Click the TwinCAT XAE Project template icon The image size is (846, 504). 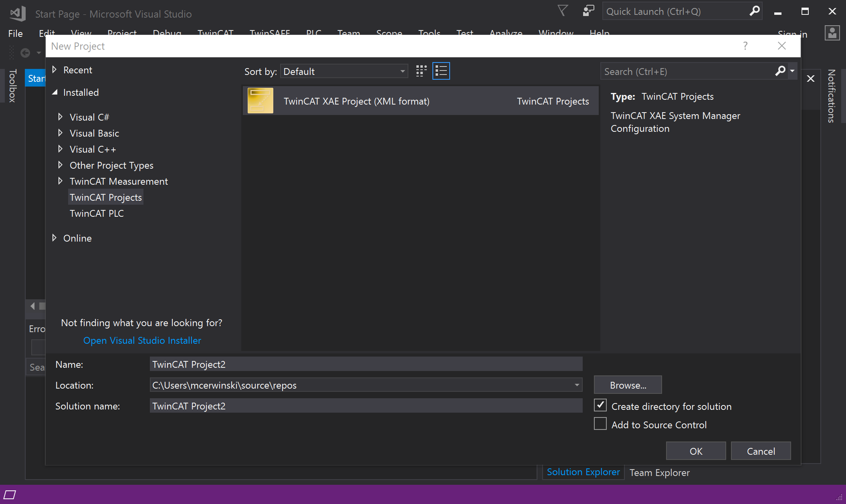(x=260, y=101)
